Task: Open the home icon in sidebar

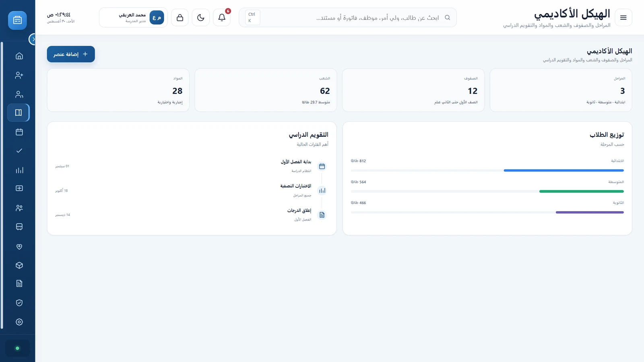Action: (19, 56)
